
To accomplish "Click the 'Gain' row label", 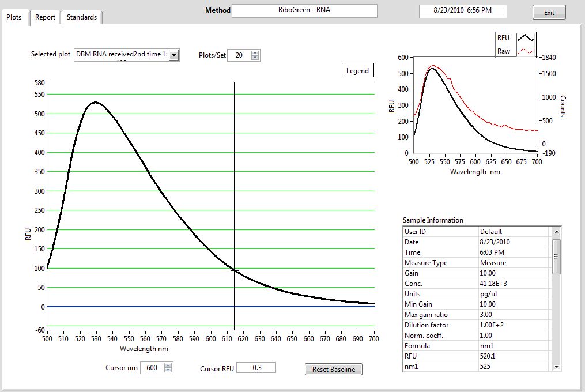I will click(x=412, y=273).
